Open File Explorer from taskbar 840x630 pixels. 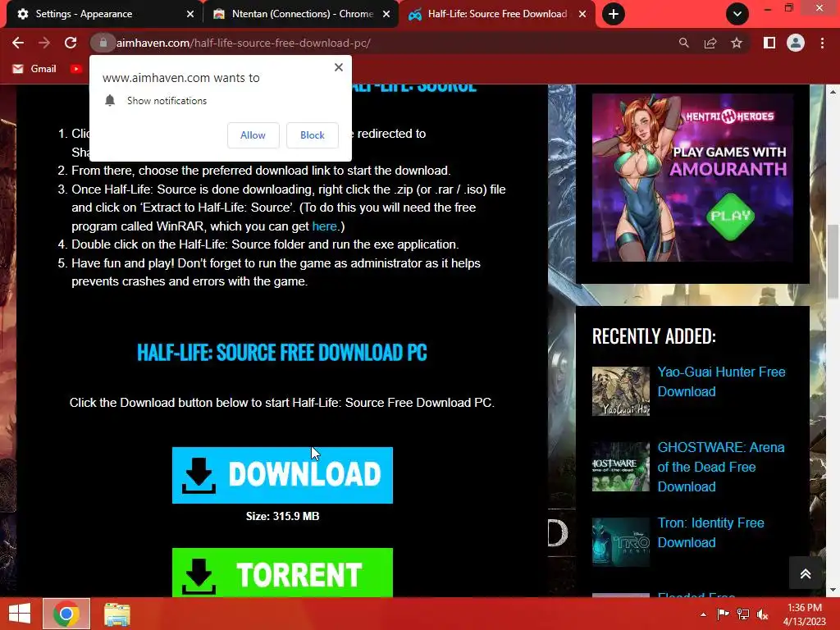point(116,614)
